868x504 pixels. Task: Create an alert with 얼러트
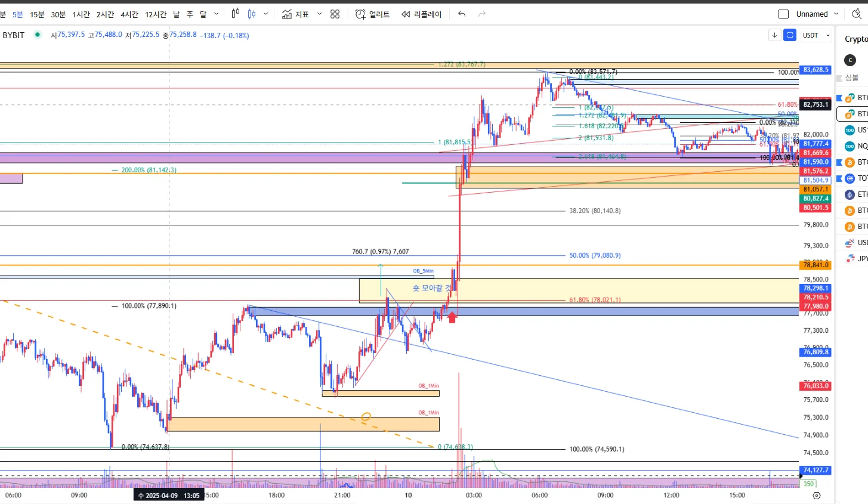coord(372,14)
